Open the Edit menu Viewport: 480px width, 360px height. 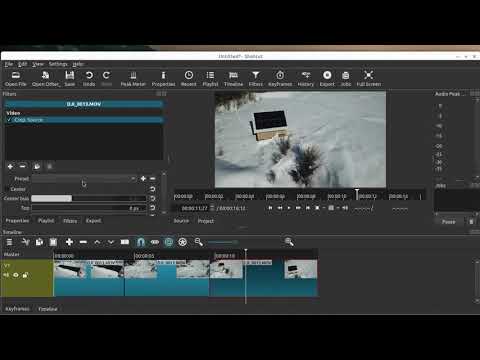(x=23, y=64)
